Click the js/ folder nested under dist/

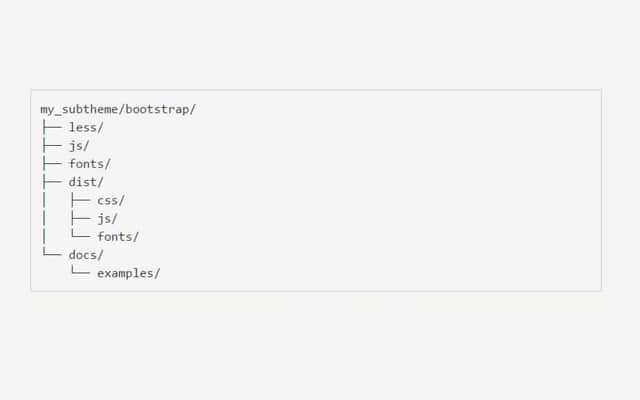(107, 218)
